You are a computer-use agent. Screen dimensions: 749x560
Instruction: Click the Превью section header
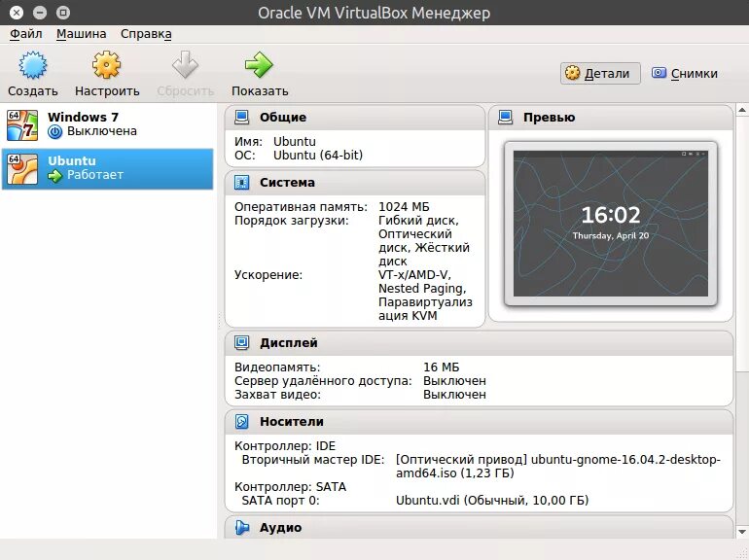(611, 118)
